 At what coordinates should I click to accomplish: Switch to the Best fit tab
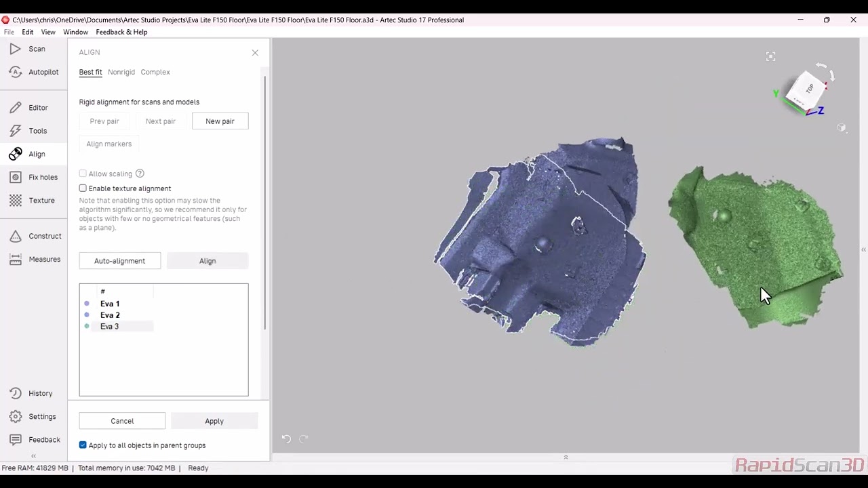tap(90, 72)
